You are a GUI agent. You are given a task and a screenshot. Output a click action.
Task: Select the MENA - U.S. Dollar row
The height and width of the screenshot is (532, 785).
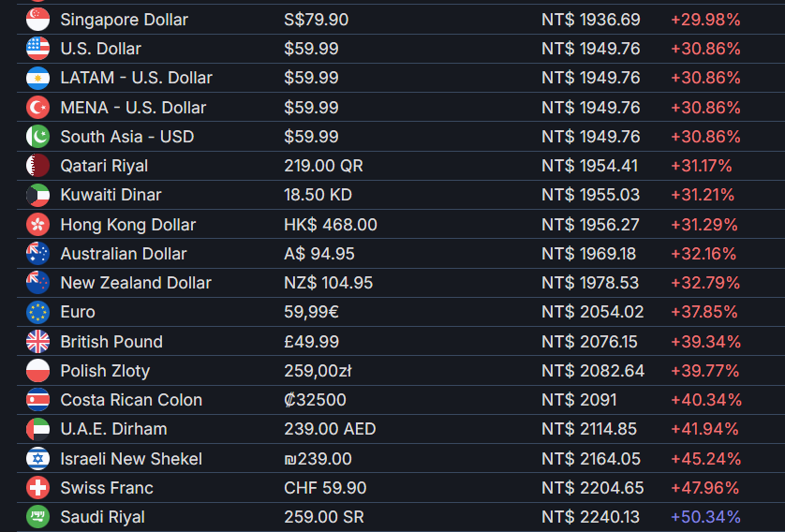(401, 107)
